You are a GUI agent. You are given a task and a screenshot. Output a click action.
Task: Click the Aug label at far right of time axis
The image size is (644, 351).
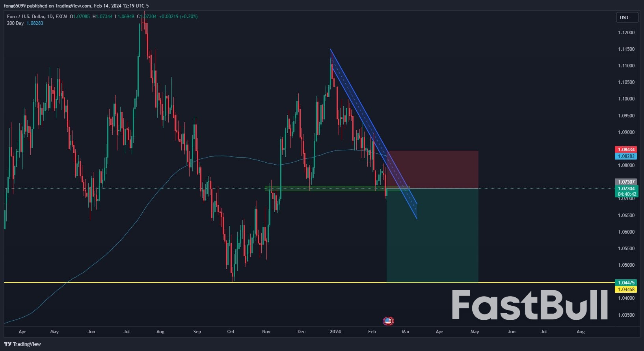coord(581,332)
